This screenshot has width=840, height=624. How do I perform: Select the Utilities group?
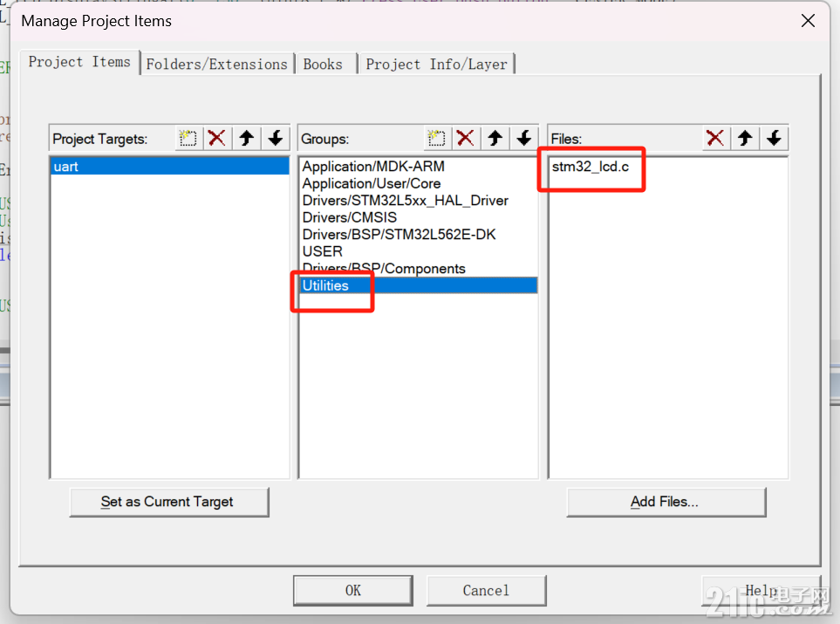(419, 285)
